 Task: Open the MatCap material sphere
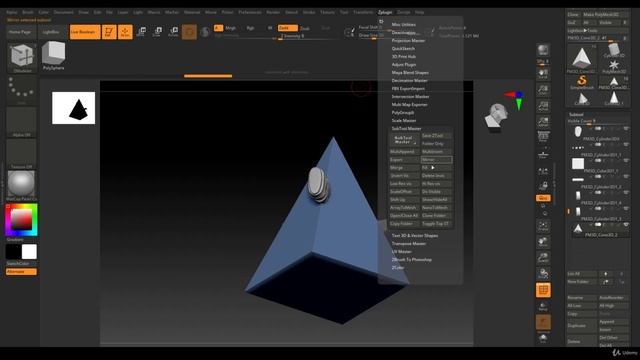coord(21,186)
